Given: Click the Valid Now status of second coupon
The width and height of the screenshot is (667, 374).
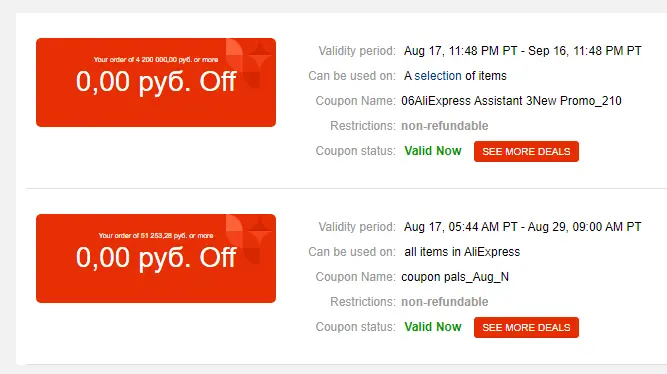Looking at the screenshot, I should (x=433, y=327).
